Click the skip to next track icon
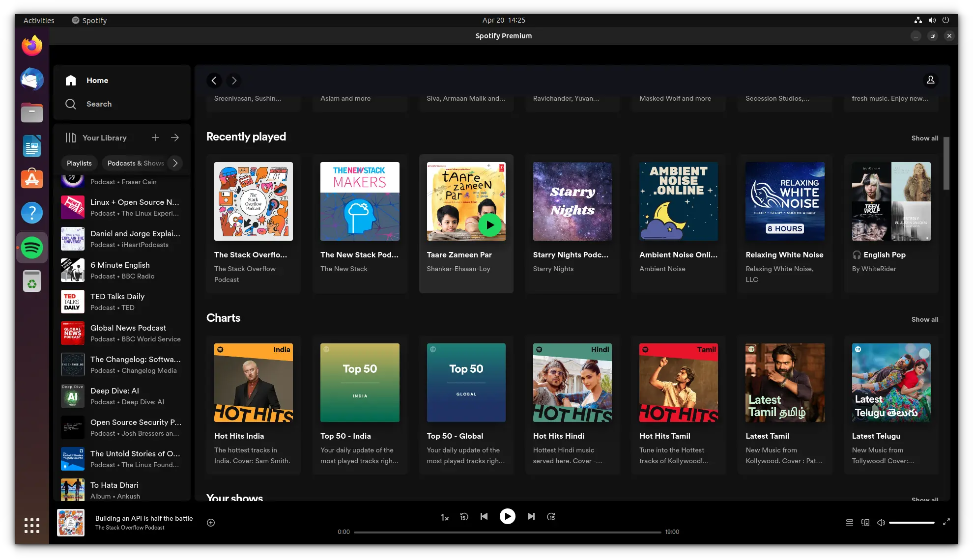This screenshot has height=560, width=973. [531, 517]
